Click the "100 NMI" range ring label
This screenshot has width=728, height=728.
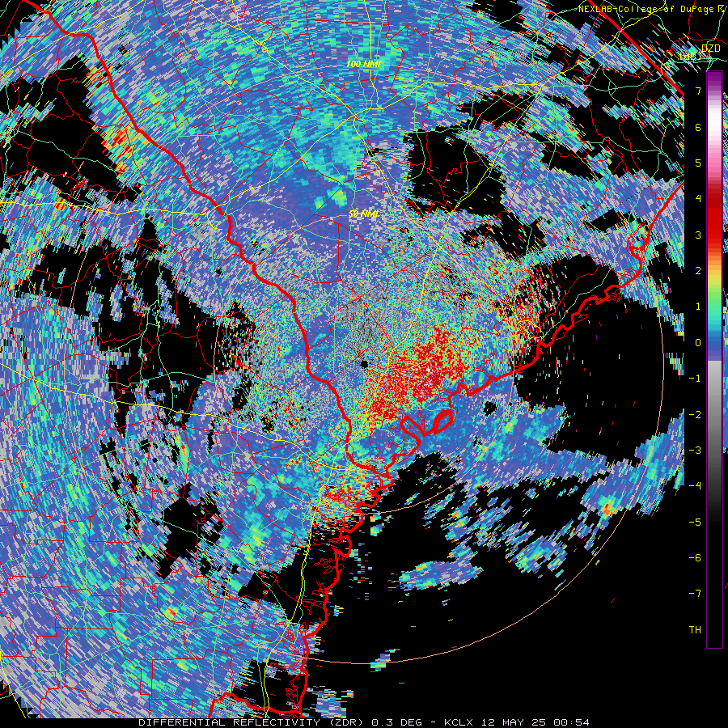click(x=363, y=64)
